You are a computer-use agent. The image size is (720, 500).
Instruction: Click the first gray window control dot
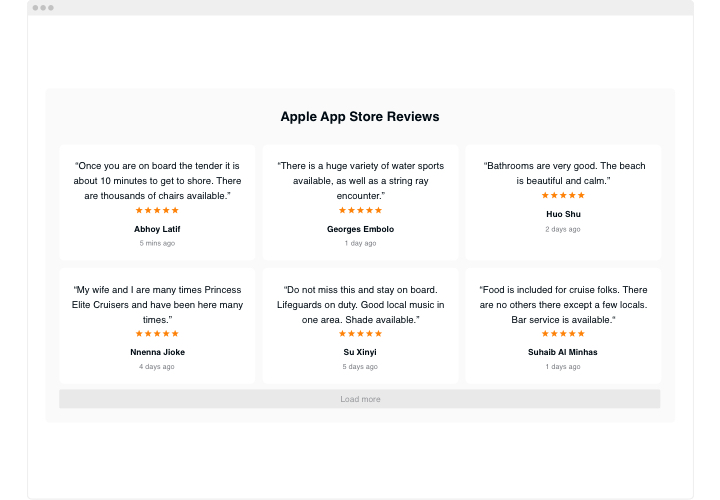pos(35,8)
